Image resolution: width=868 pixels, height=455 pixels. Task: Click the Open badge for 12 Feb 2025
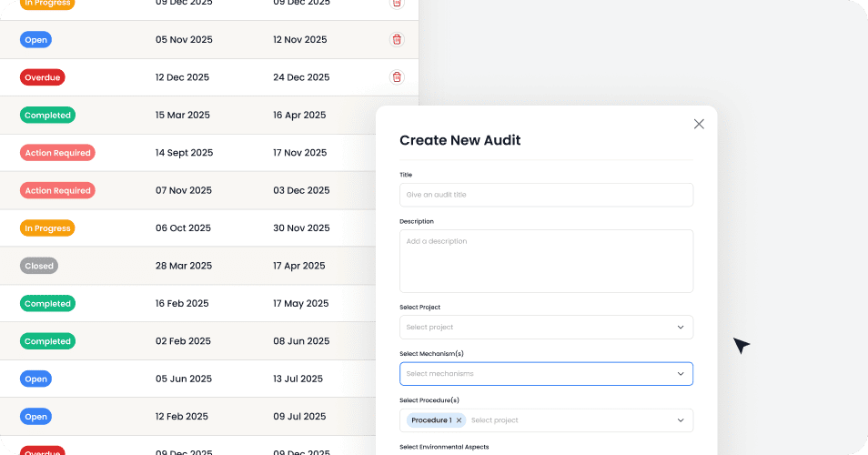36,416
